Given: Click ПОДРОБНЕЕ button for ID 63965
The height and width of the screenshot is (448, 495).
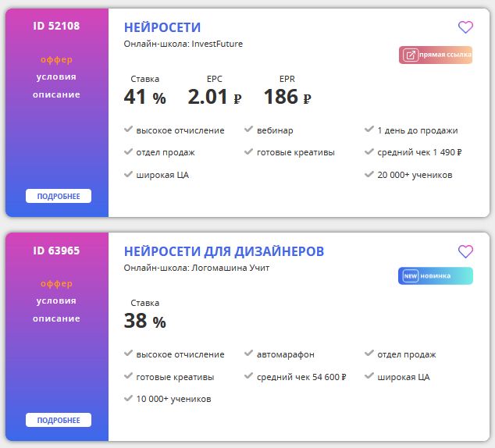Looking at the screenshot, I should 59,420.
